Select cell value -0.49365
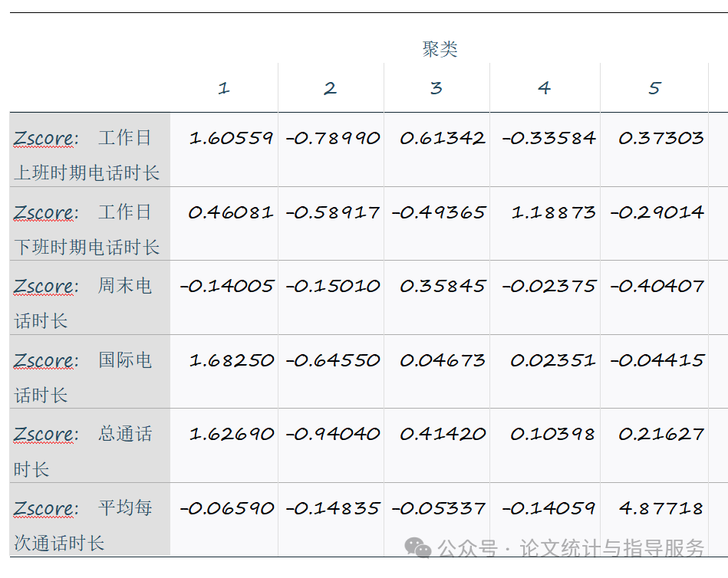Screen dimensions: 728x578 click(x=439, y=212)
